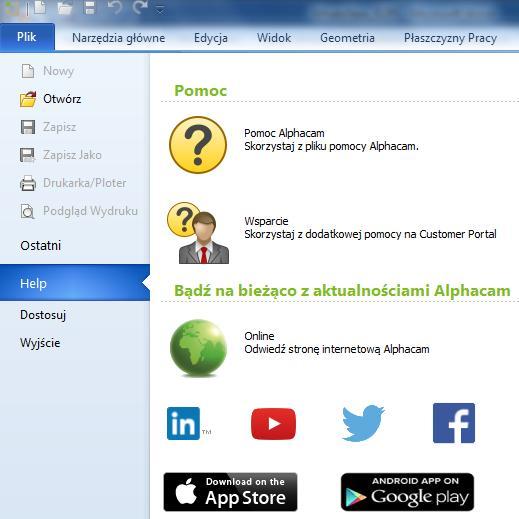Open the Plik file tab
The image size is (519, 519).
click(27, 37)
